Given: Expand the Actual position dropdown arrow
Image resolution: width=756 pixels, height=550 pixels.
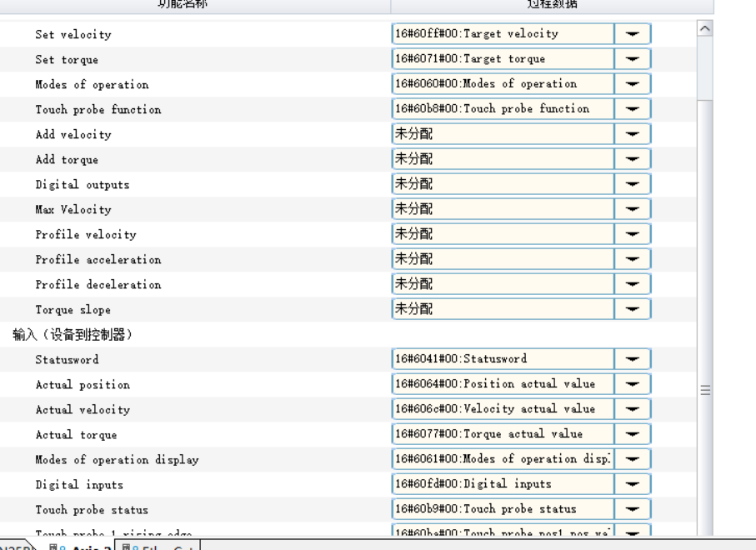Looking at the screenshot, I should click(633, 384).
